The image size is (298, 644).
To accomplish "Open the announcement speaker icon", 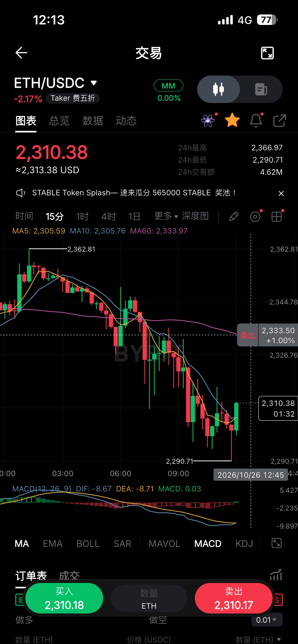I will (x=21, y=193).
